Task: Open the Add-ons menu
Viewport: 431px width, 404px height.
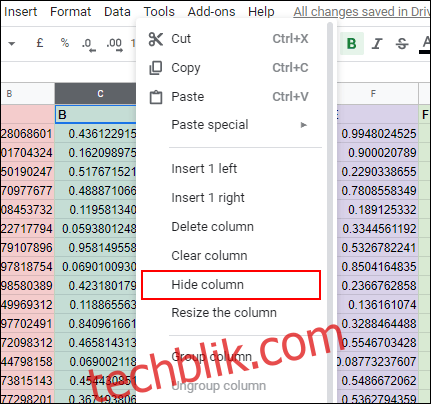Action: click(x=211, y=12)
